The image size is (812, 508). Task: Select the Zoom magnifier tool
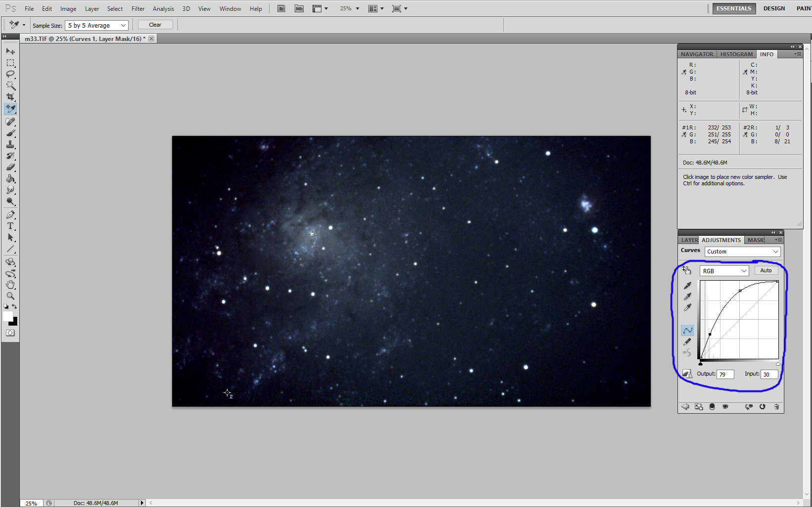pyautogui.click(x=10, y=296)
